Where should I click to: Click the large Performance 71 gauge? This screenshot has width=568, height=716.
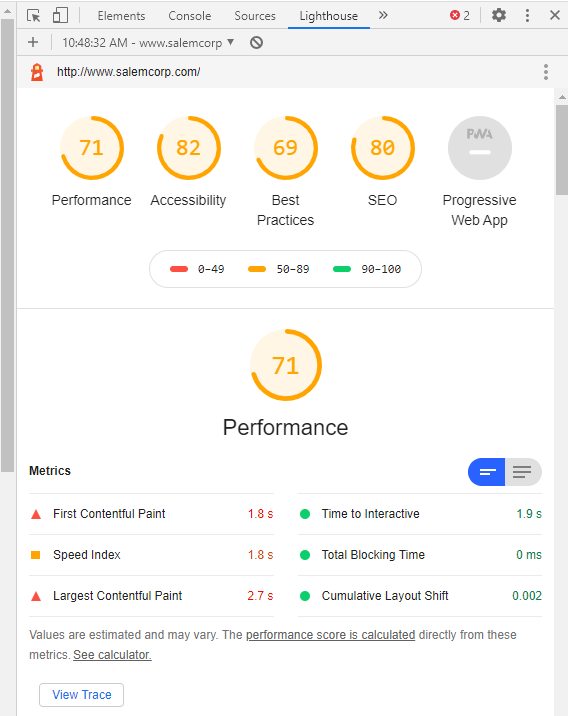click(286, 365)
